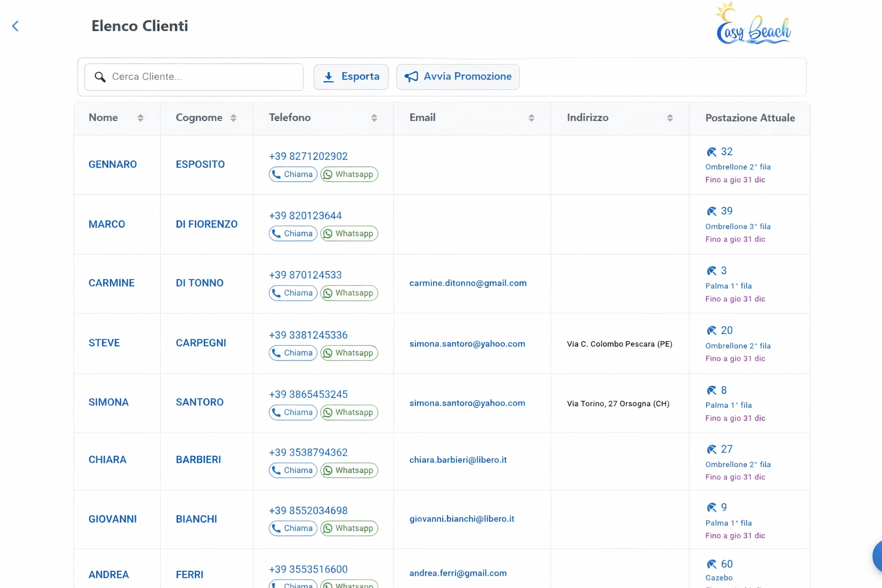
Task: Export the client list with Esporta
Action: click(x=351, y=77)
